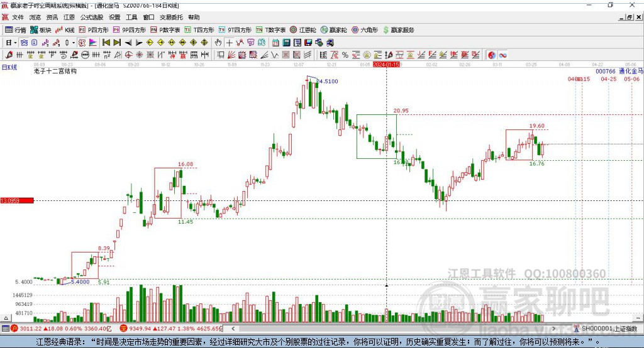Open the 板块 sectors view
Image resolution: width=644 pixels, height=348 pixels.
point(40,30)
